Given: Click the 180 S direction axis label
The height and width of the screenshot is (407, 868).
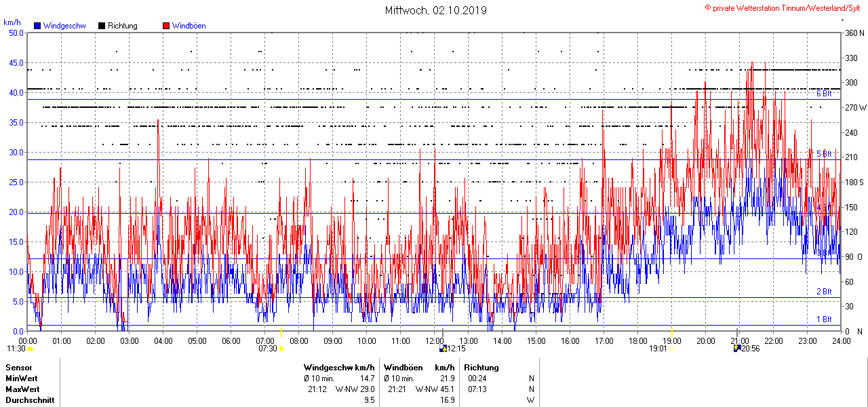Looking at the screenshot, I should click(x=854, y=182).
